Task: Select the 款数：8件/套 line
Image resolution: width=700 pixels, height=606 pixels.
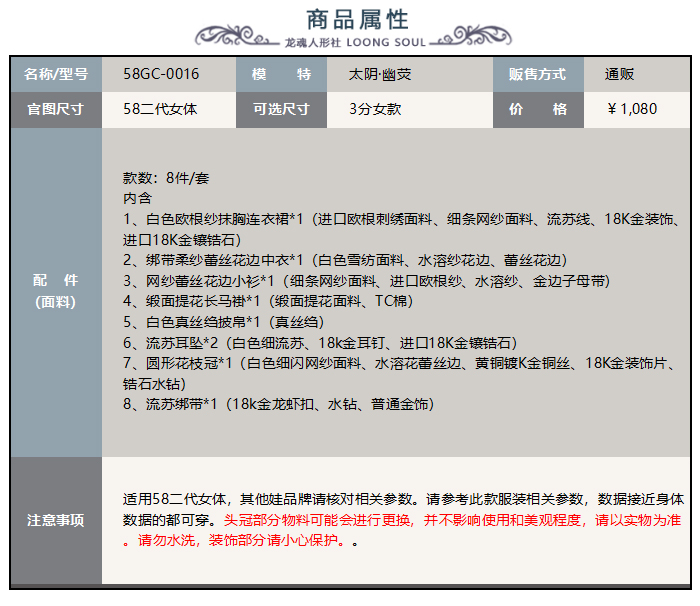Action: (165, 177)
